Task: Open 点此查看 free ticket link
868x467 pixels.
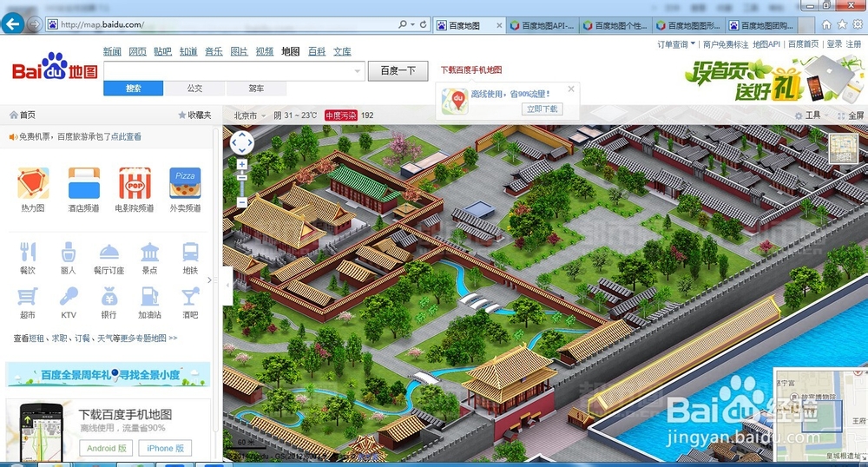Action: tap(126, 136)
